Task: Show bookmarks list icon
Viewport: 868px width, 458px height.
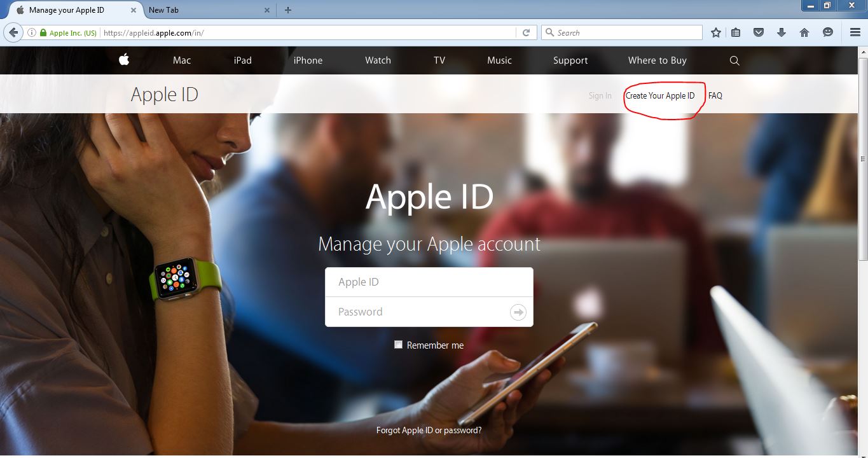Action: coord(736,32)
